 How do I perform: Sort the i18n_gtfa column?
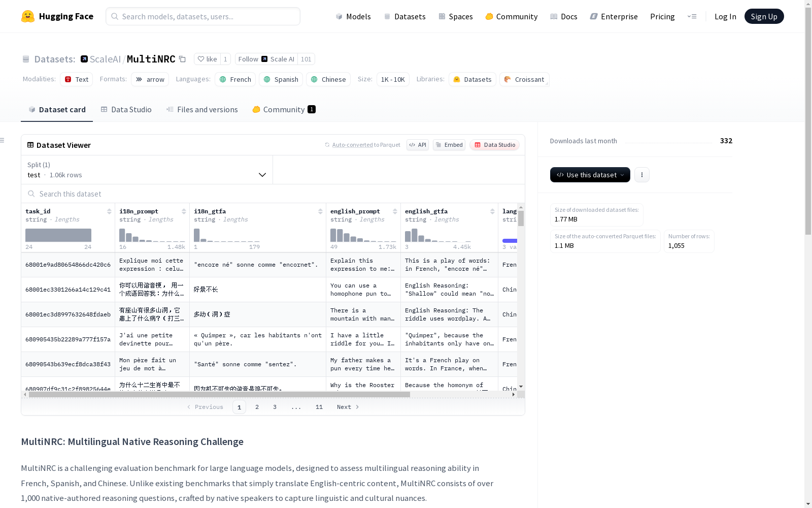tap(320, 211)
